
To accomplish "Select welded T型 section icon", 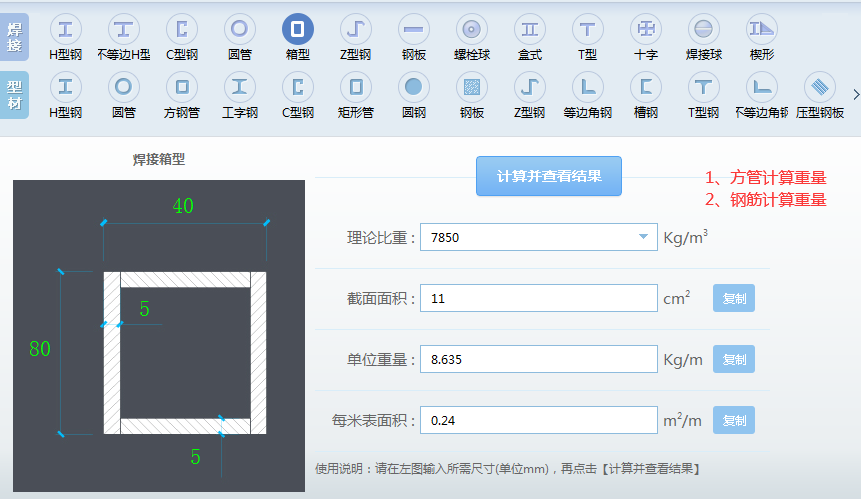I will point(588,29).
